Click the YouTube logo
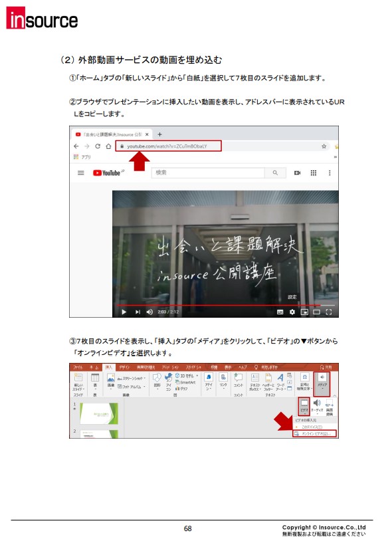Screen dimensions: 392x555 pyautogui.click(x=108, y=173)
